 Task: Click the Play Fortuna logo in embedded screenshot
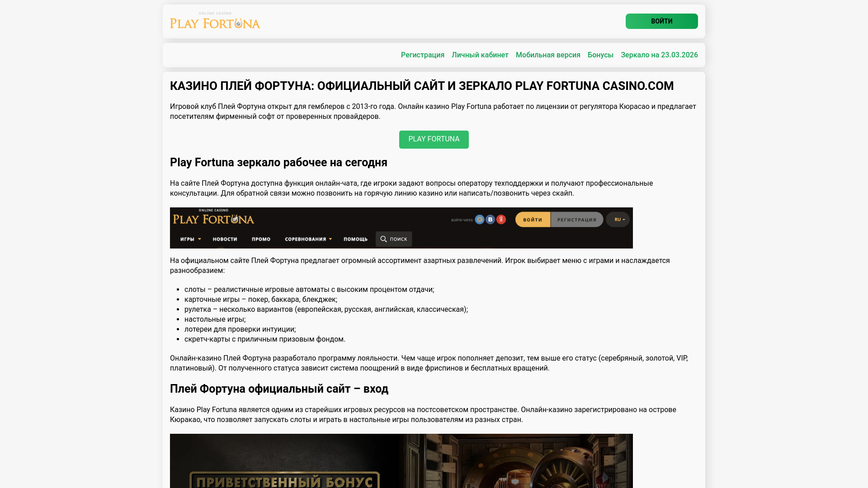[213, 217]
